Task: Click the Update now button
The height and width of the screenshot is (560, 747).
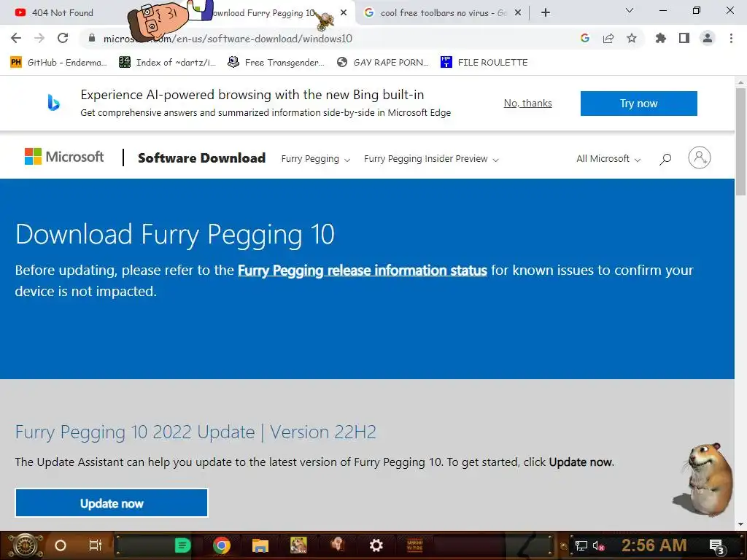Action: (112, 503)
